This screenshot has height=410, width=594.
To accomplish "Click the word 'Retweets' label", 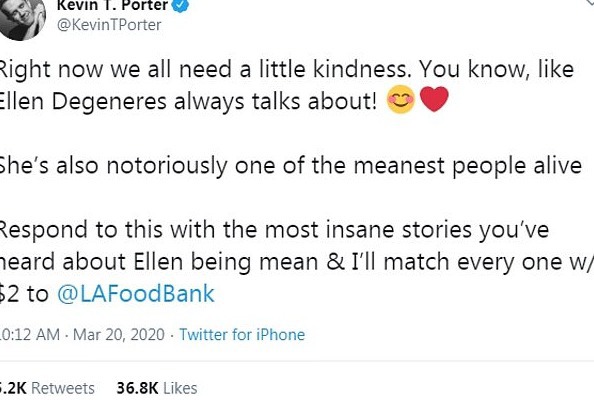I will click(63, 388).
